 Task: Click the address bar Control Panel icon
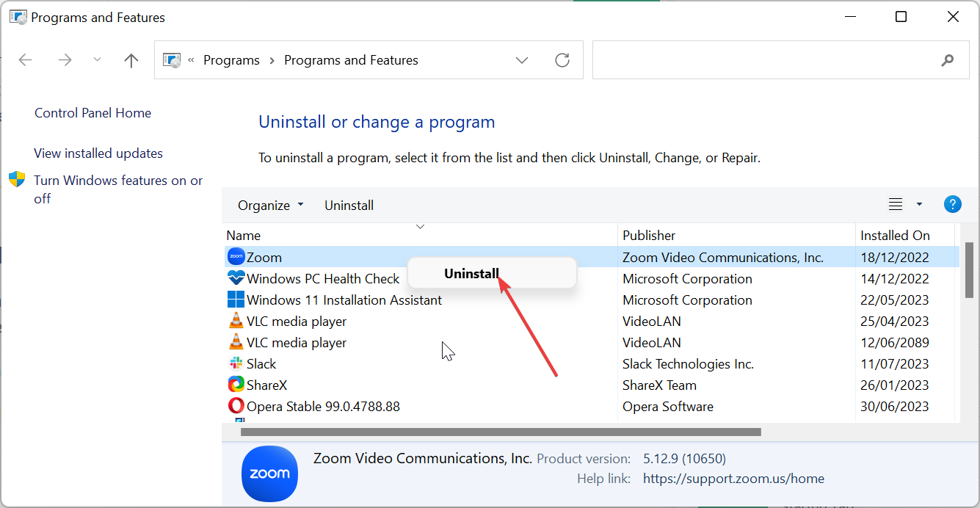(172, 60)
